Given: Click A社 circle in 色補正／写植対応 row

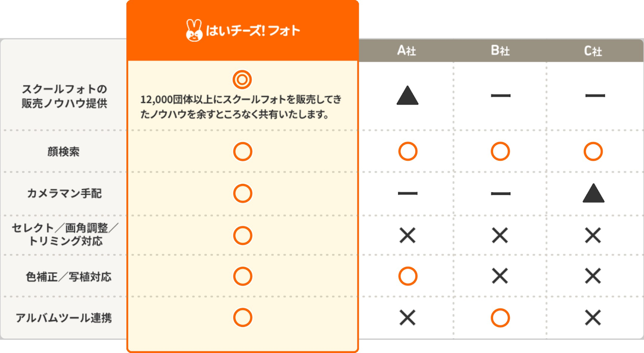Looking at the screenshot, I should coord(407,276).
